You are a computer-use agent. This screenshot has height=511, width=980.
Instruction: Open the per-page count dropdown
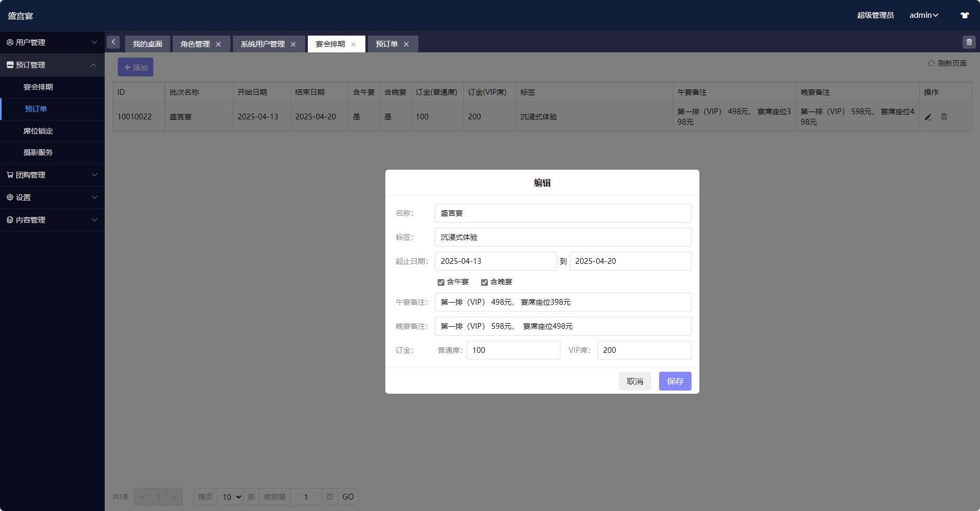(x=230, y=497)
